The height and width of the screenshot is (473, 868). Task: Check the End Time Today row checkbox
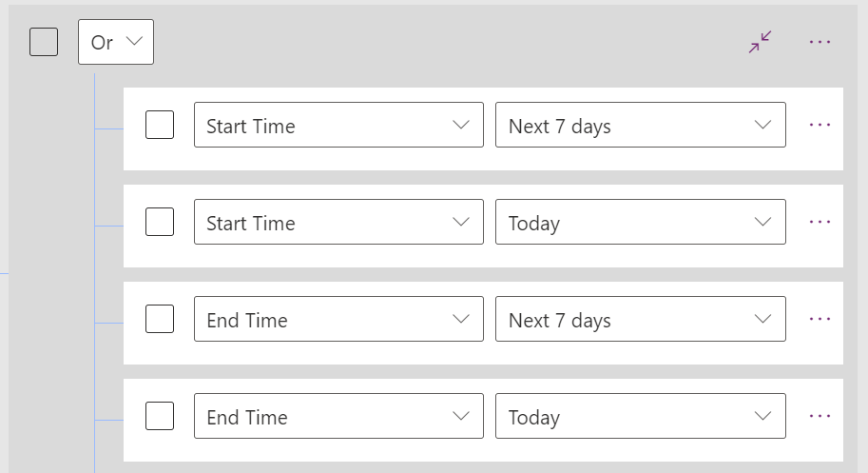160,416
